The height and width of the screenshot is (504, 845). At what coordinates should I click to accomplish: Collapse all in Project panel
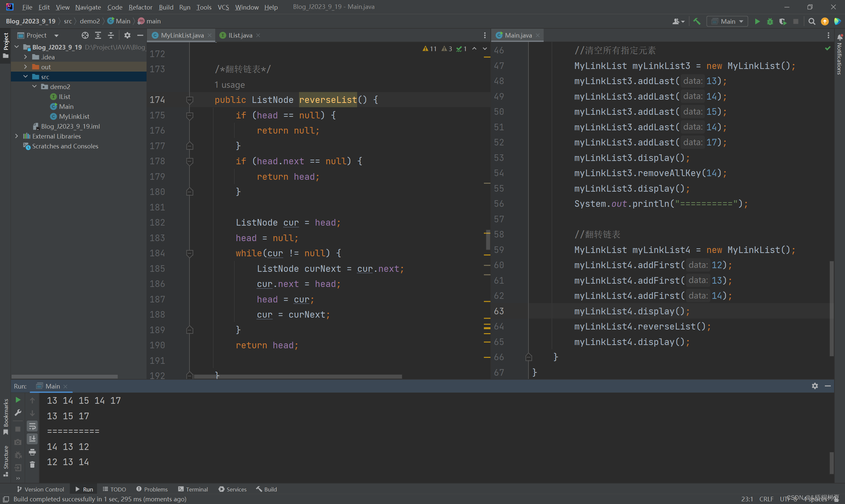pos(111,35)
